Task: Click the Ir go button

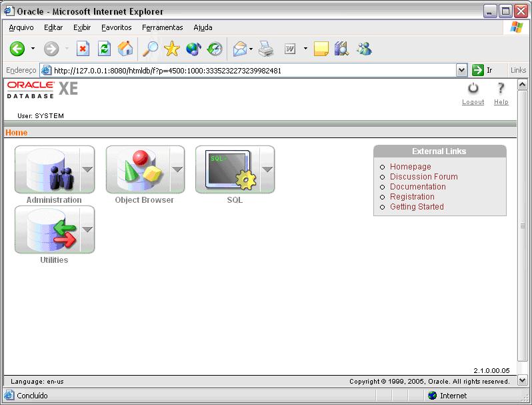Action: [x=482, y=70]
